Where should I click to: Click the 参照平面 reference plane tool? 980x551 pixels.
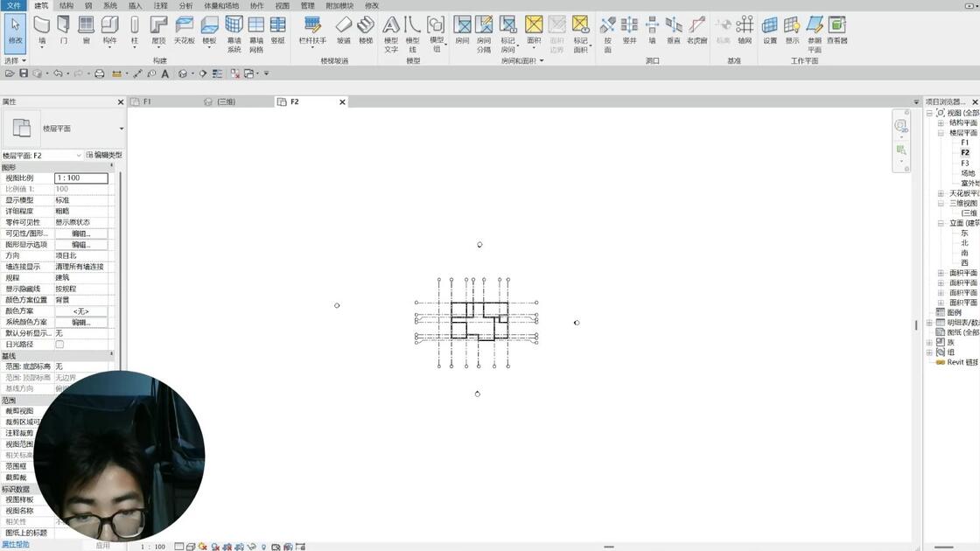coord(815,34)
